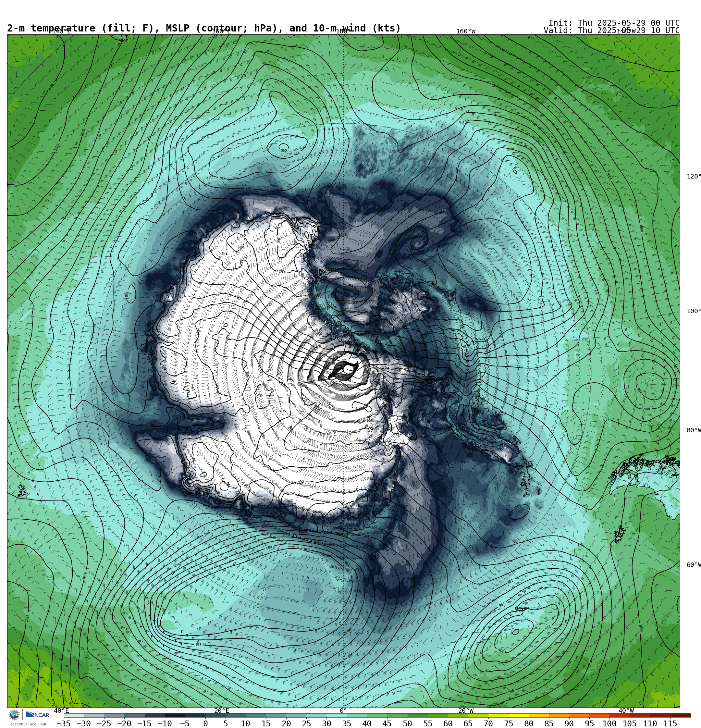
Task: Pick the -20 to -15 colorbar swatch
Action: pos(134,715)
